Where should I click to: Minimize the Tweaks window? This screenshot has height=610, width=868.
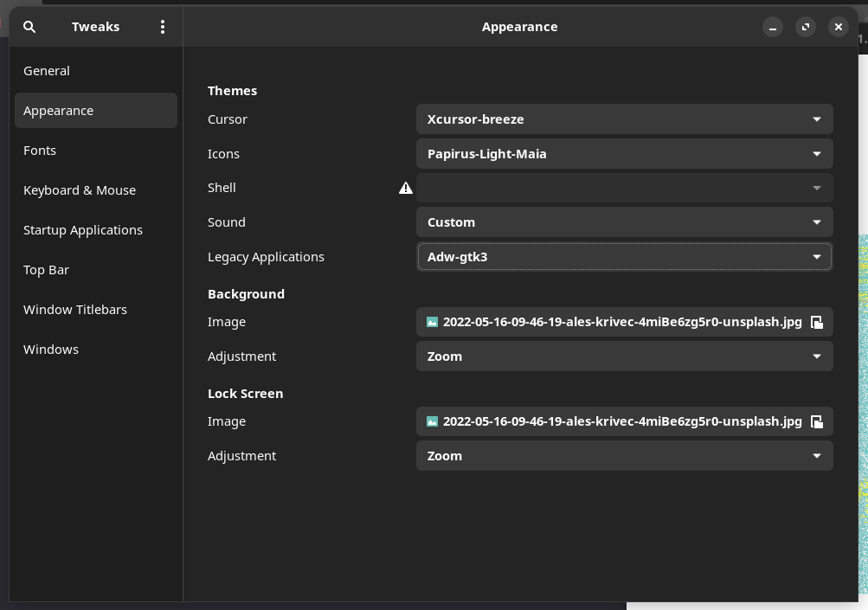tap(773, 27)
